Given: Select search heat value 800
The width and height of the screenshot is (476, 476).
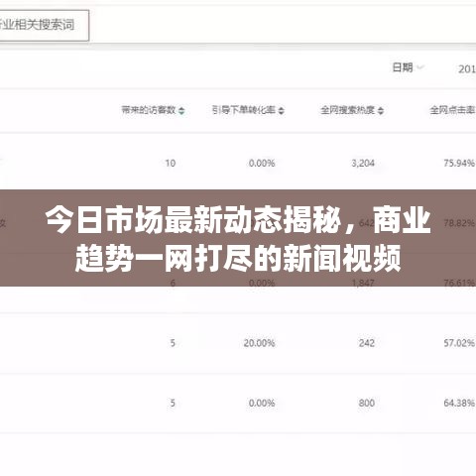Looking at the screenshot, I should point(367,403).
